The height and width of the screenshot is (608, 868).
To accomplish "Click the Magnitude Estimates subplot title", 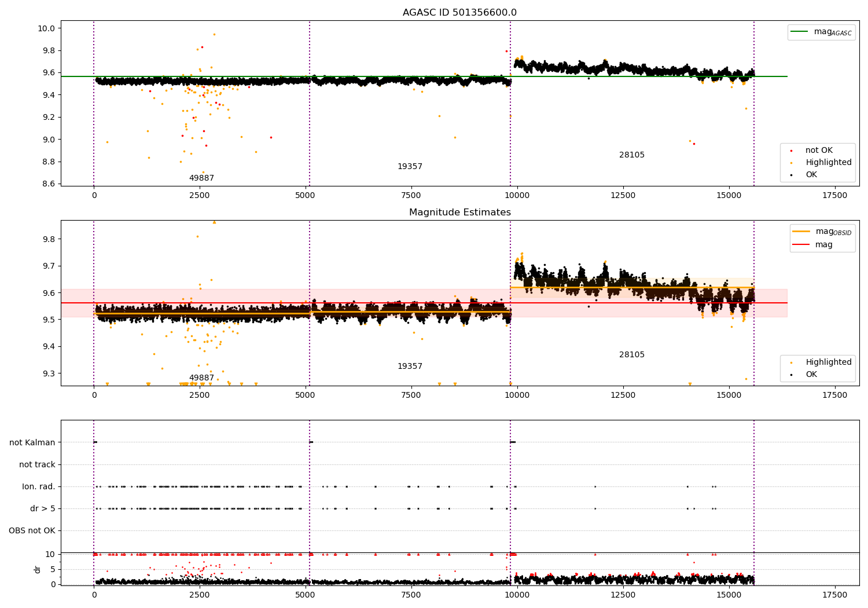I will [x=459, y=213].
